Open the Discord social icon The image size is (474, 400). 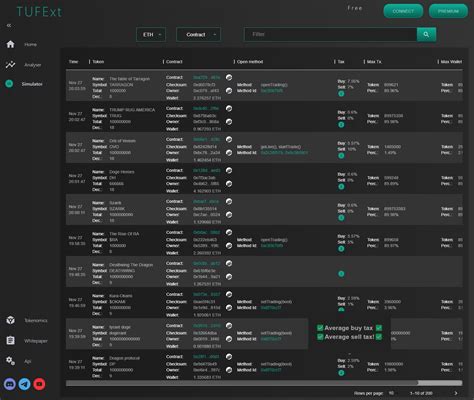point(10,384)
